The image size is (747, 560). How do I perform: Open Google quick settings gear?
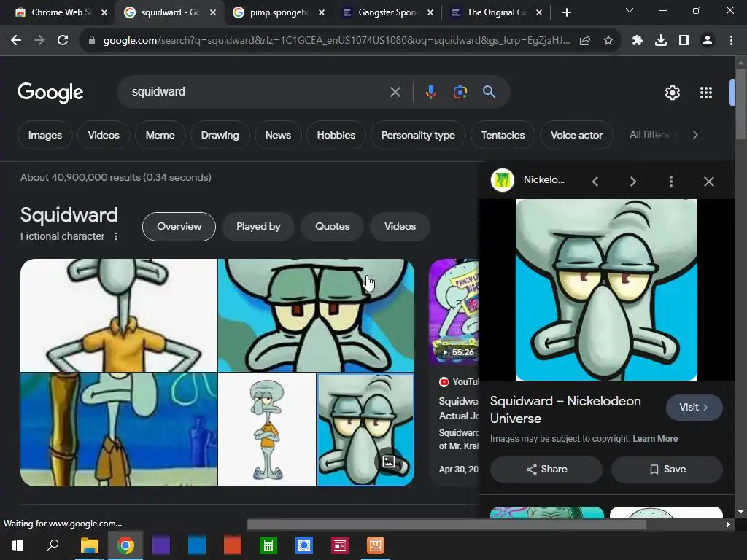[672, 93]
